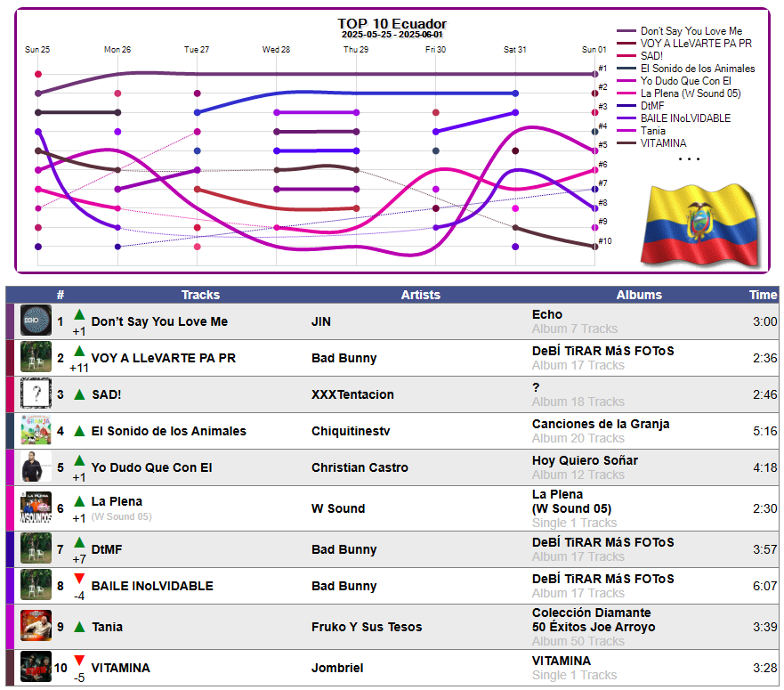Screen dimensions: 784x690
Task: Click the green up arrow for Yo Dudo Que Con El
Action: (79, 461)
